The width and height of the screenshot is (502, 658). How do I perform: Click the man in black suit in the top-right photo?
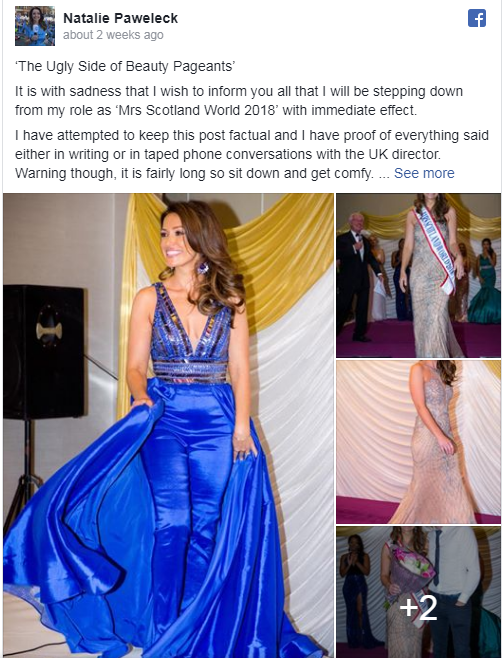[355, 277]
